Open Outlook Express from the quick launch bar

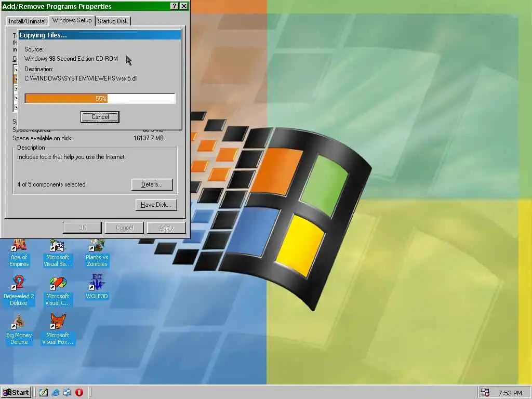click(67, 393)
